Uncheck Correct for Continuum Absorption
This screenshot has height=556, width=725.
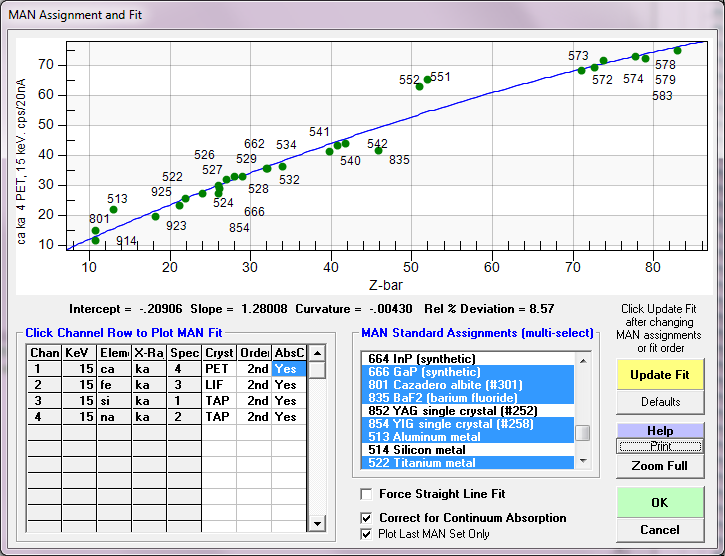367,518
